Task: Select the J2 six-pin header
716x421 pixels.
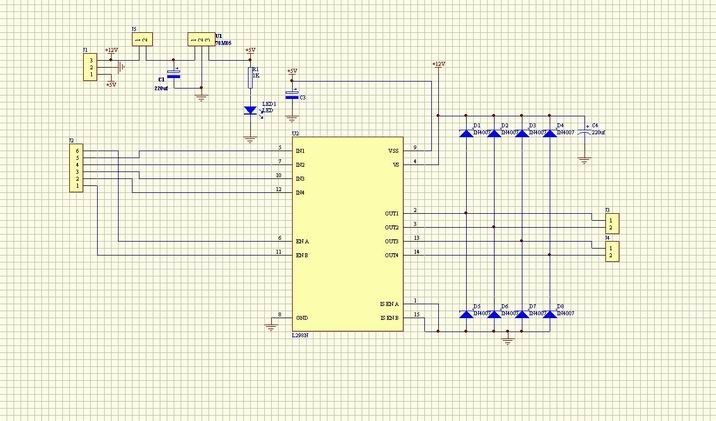Action: [76, 168]
